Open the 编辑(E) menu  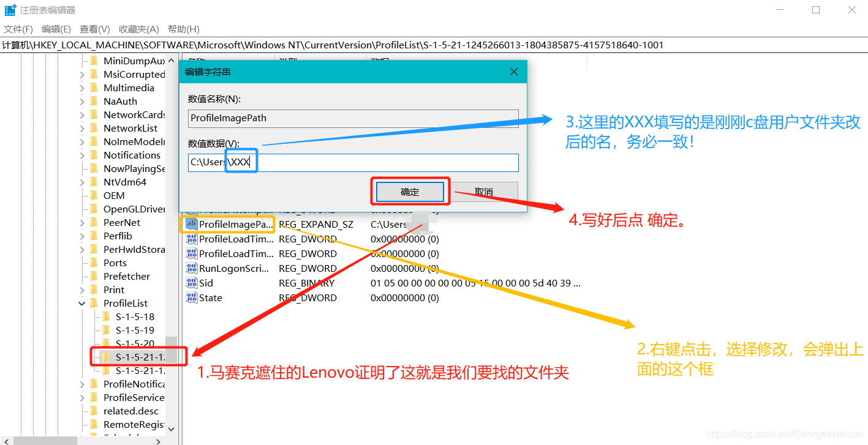click(x=56, y=29)
